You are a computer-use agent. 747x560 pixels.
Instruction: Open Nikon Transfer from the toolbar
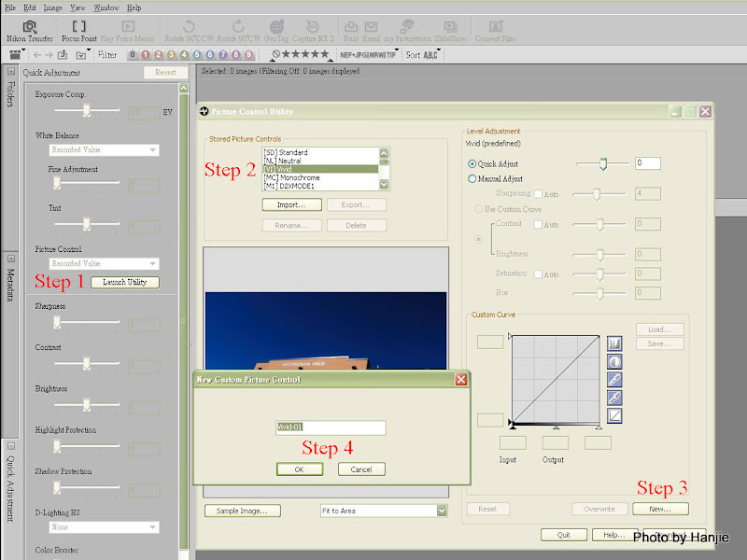pyautogui.click(x=29, y=28)
